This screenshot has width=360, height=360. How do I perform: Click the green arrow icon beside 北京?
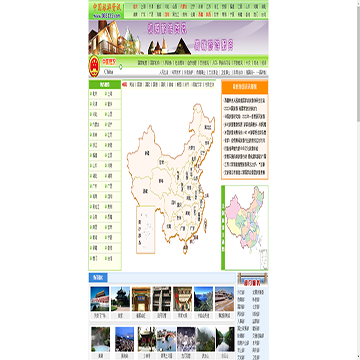pos(91,94)
